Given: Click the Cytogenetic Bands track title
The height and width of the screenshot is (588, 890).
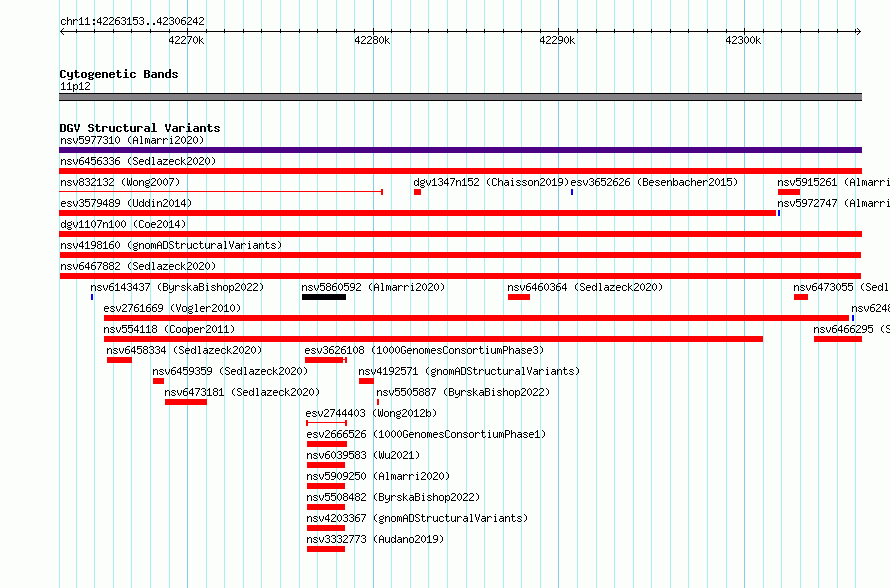Looking at the screenshot, I should (119, 74).
